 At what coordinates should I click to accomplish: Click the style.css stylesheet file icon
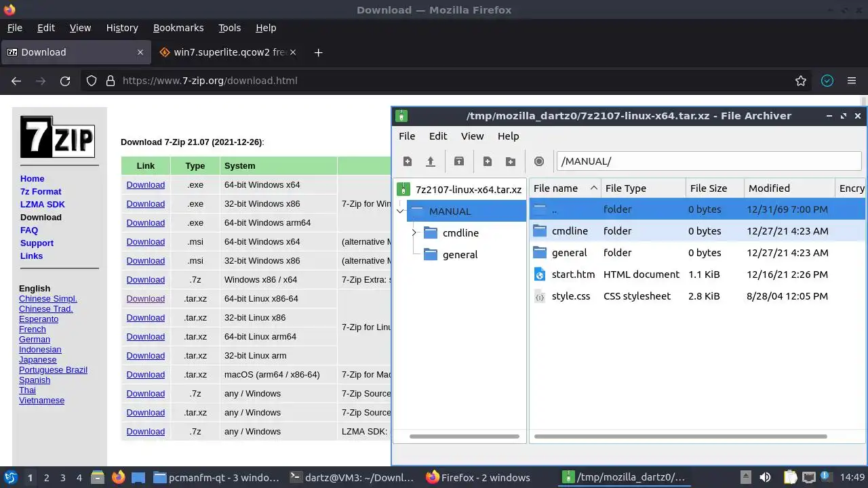click(x=540, y=296)
